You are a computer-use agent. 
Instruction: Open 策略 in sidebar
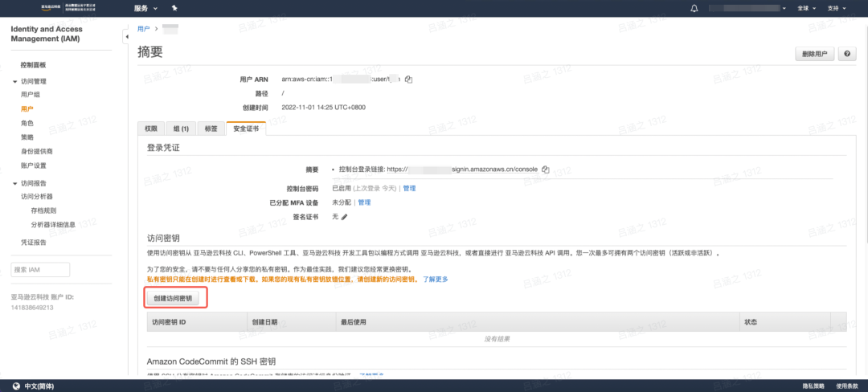27,137
